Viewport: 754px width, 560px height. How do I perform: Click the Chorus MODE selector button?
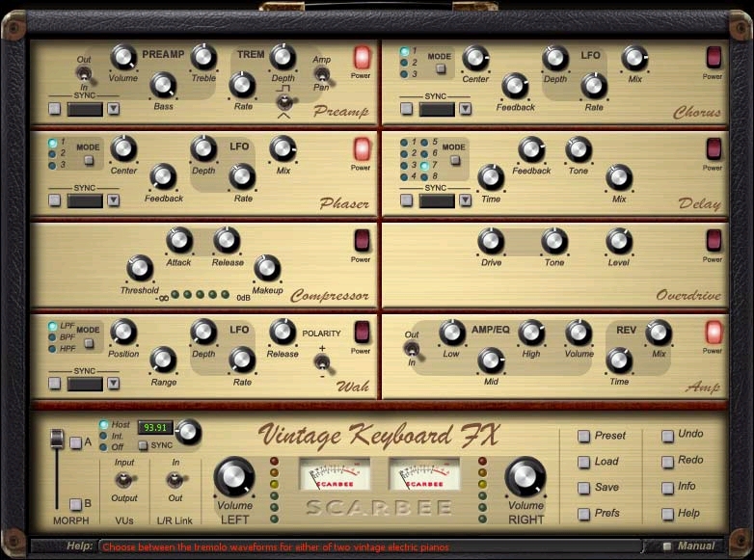[x=441, y=68]
